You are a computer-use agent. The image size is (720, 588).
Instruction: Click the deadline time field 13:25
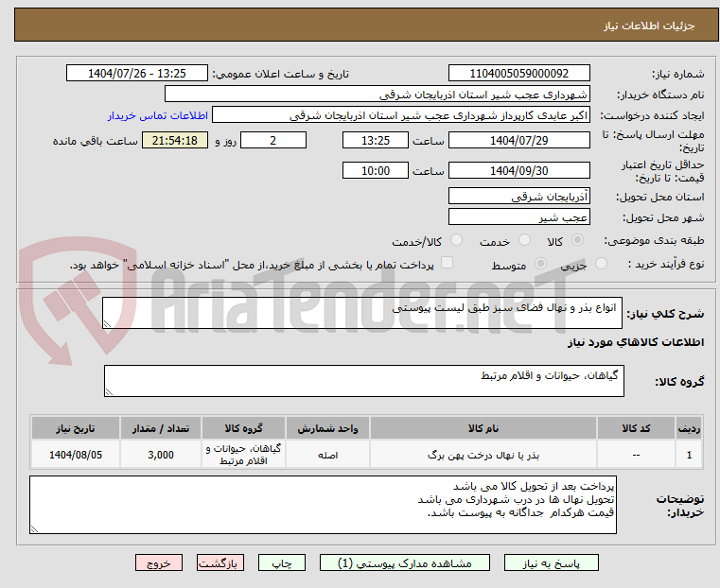376,140
